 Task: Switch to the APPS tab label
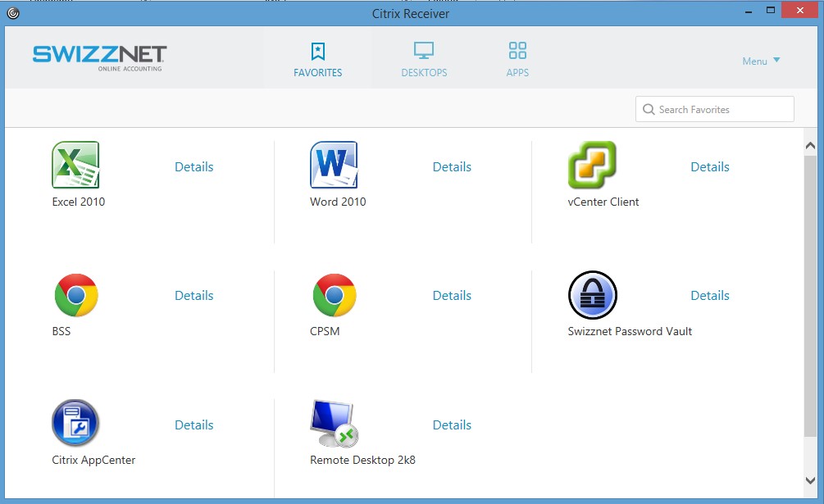coord(517,73)
